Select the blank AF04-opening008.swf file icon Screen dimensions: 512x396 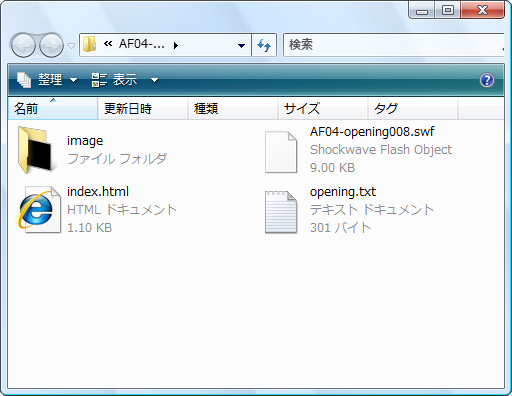coord(281,152)
